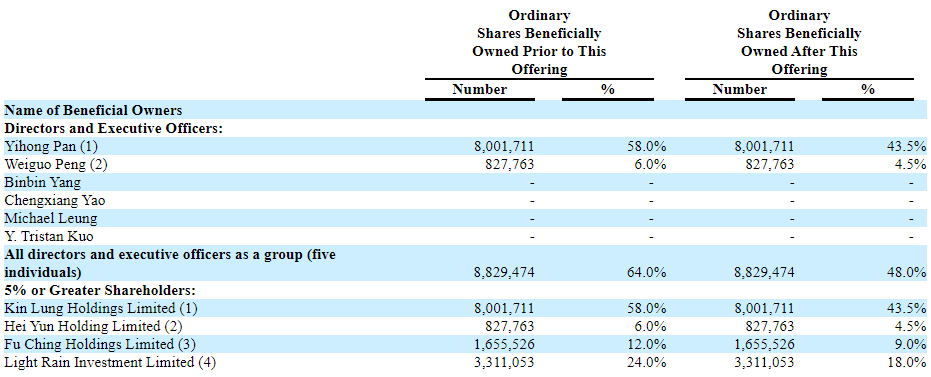Select the Chengxiang Yao name cell
Viewport: 931px width, 377px height.
click(x=55, y=200)
